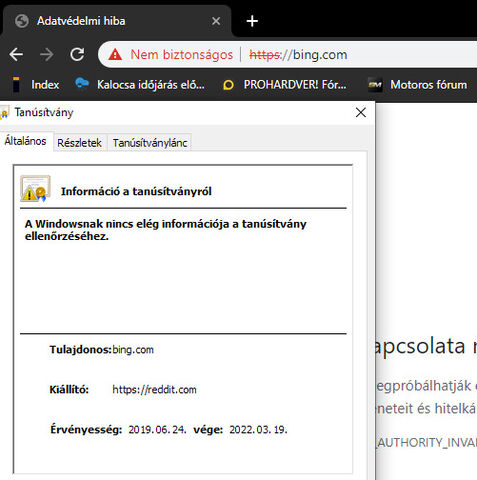The width and height of the screenshot is (477, 480).
Task: Close the Adatvédelmi hiba tab
Action: [x=216, y=21]
